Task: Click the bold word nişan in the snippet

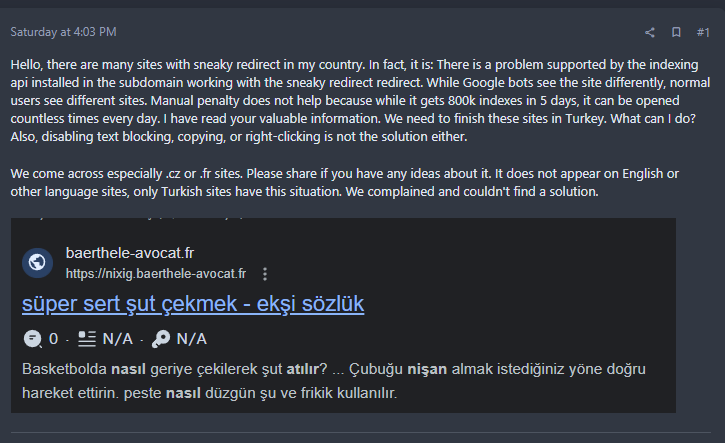Action: pyautogui.click(x=427, y=369)
